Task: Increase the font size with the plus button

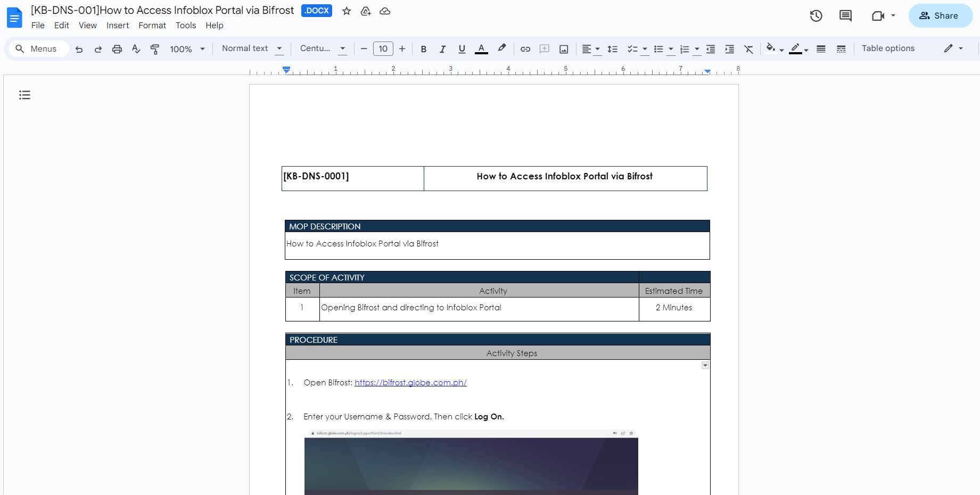Action: (402, 49)
